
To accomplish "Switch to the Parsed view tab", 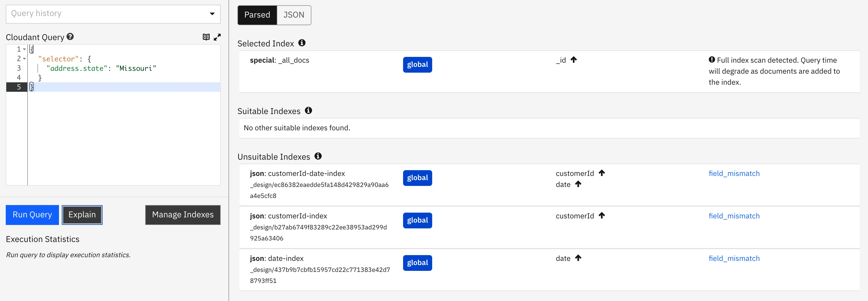I will pos(257,15).
